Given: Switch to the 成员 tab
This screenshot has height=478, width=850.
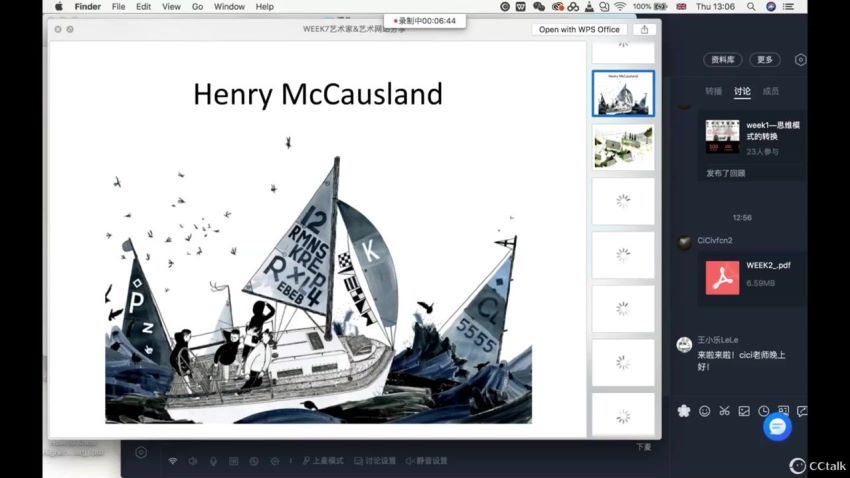Looking at the screenshot, I should (x=770, y=91).
